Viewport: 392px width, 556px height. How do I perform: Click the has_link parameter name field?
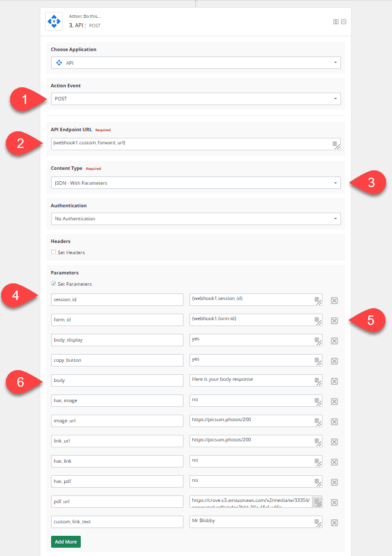117,462
